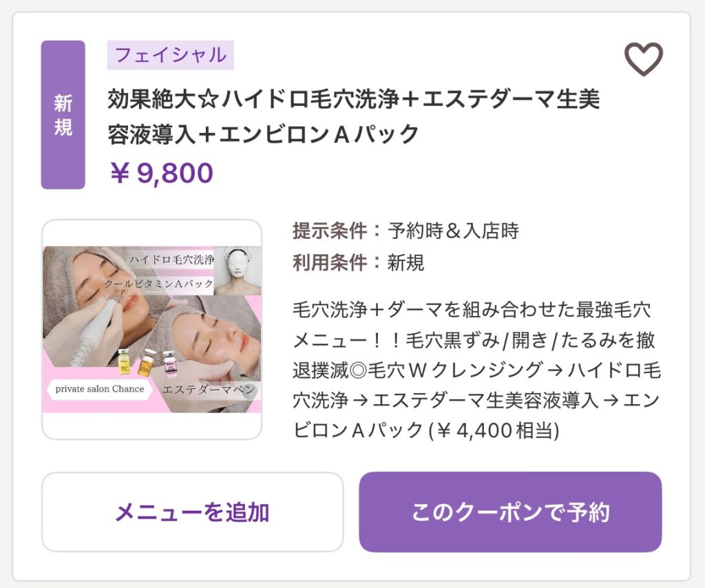Screen dimensions: 705x588
Task: Click the エステダーマペン caption on image
Action: [x=209, y=390]
